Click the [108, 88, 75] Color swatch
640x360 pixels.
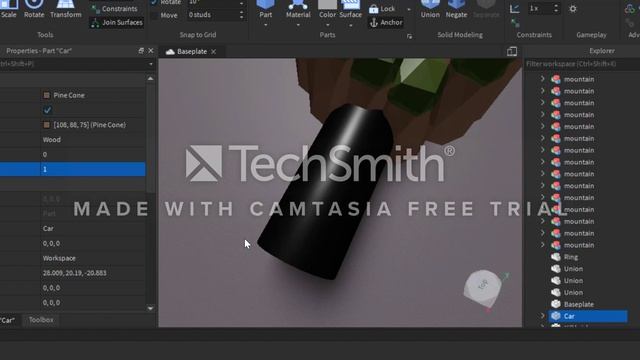click(47, 125)
